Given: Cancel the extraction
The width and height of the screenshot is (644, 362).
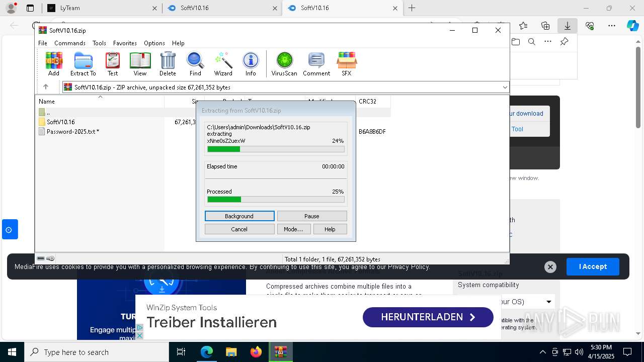Looking at the screenshot, I should [239, 229].
